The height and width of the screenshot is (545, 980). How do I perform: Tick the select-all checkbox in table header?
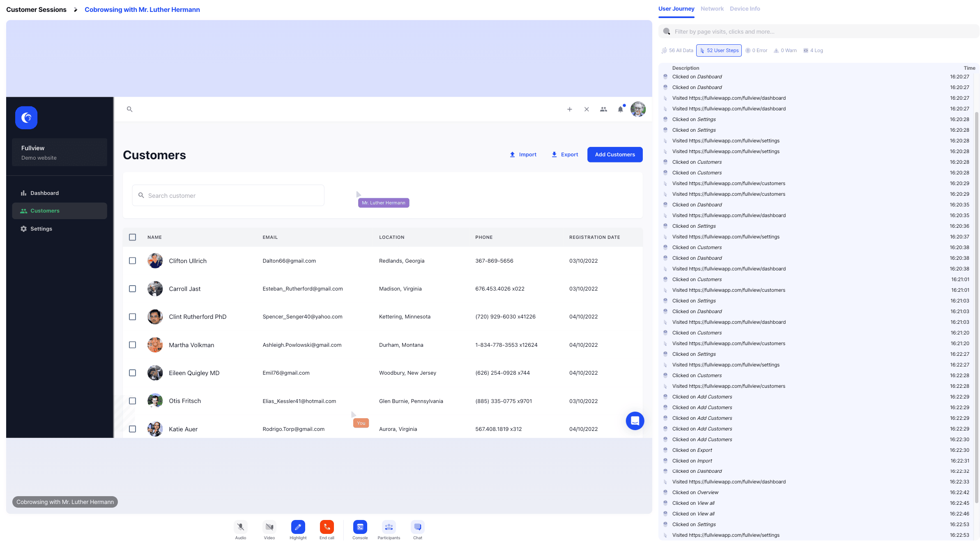(132, 237)
